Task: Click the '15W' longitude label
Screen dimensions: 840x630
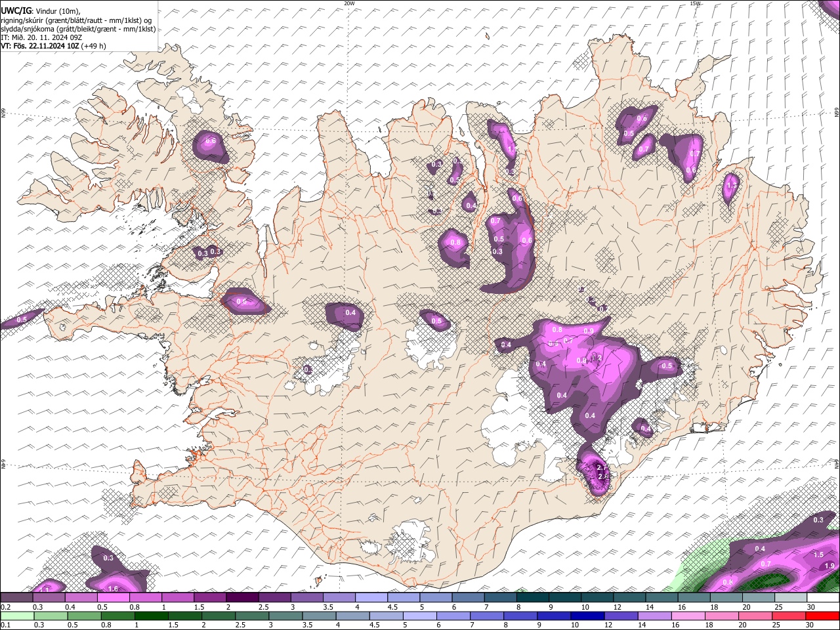Action: click(x=695, y=3)
